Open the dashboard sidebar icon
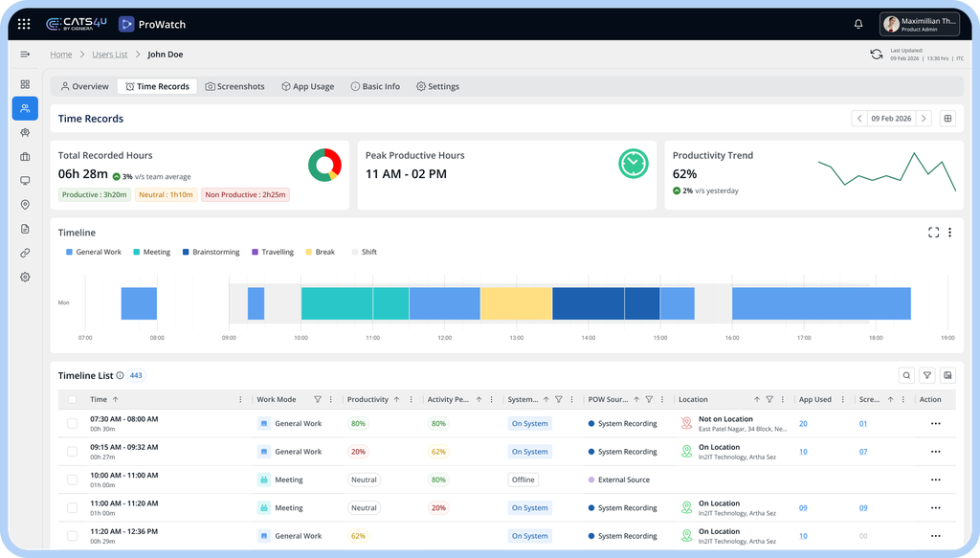The image size is (980, 558). (25, 84)
